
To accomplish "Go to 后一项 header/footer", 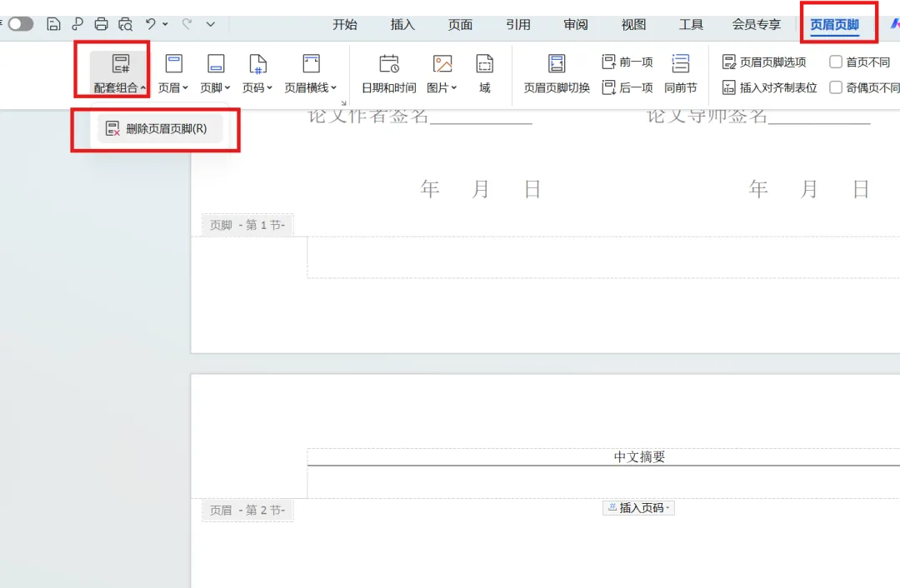I will coord(627,87).
